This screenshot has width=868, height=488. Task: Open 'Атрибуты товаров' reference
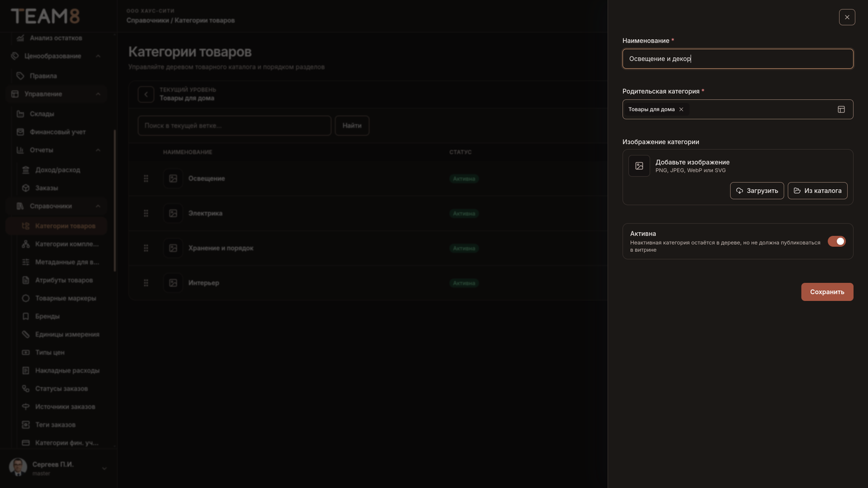click(64, 280)
